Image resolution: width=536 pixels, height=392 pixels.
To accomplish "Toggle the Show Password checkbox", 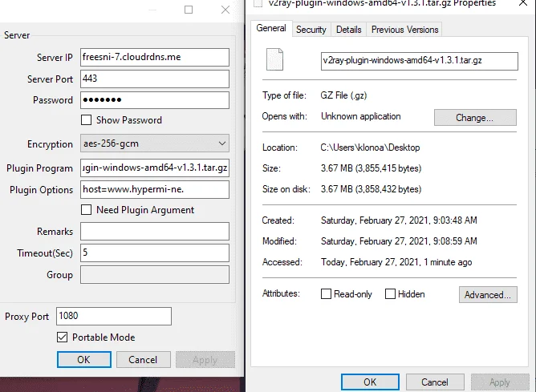I will click(x=86, y=120).
